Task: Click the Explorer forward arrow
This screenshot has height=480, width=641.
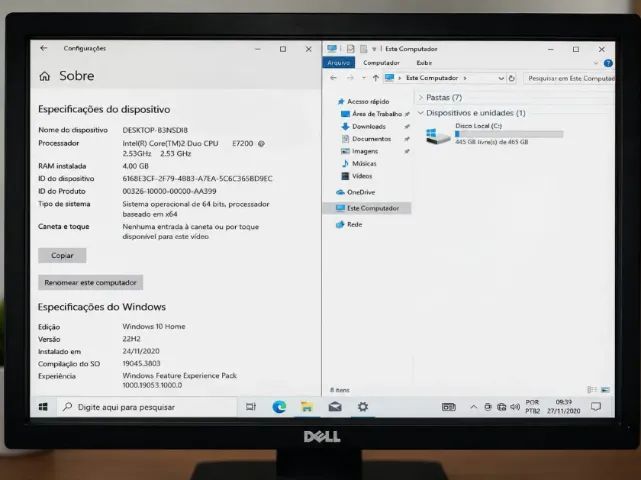Action: click(x=350, y=78)
